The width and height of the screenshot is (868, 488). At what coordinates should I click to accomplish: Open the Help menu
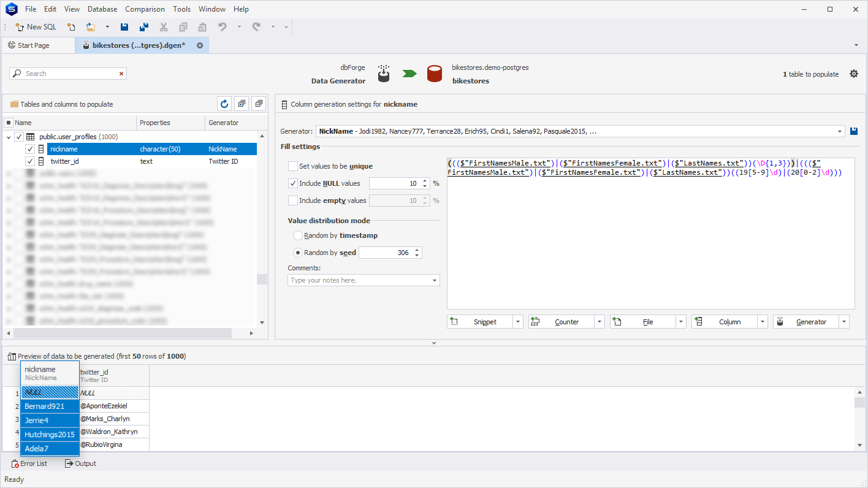(241, 9)
